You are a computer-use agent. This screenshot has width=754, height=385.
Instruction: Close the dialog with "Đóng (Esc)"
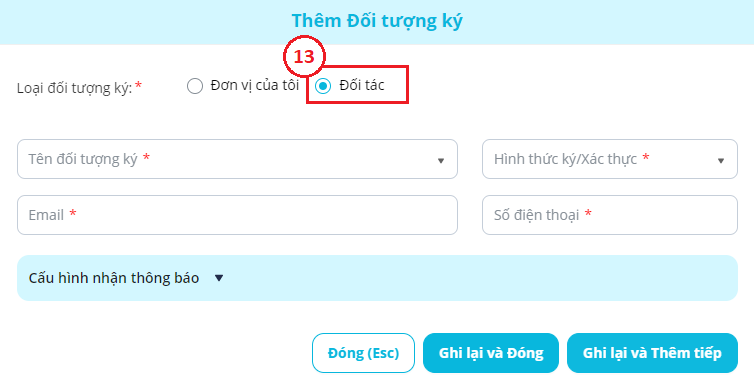363,353
